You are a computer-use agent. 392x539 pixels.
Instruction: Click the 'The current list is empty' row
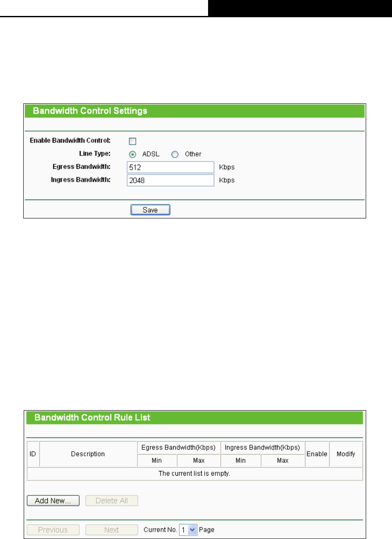tap(195, 474)
